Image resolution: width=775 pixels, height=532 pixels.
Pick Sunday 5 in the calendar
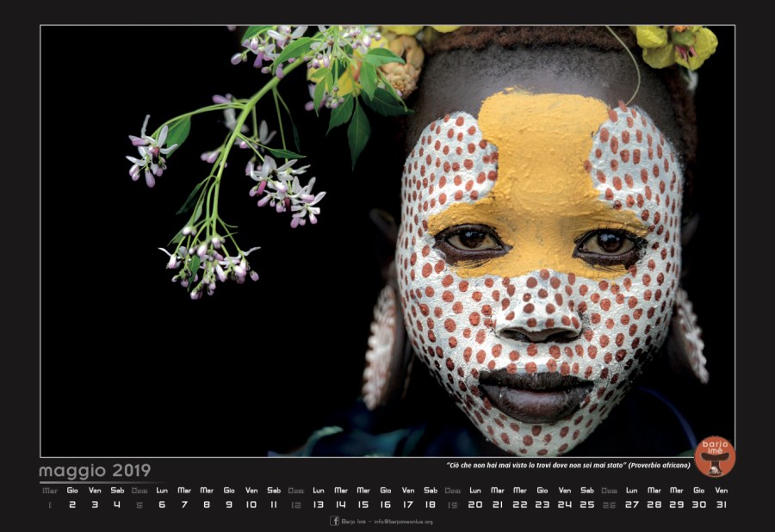pyautogui.click(x=139, y=504)
